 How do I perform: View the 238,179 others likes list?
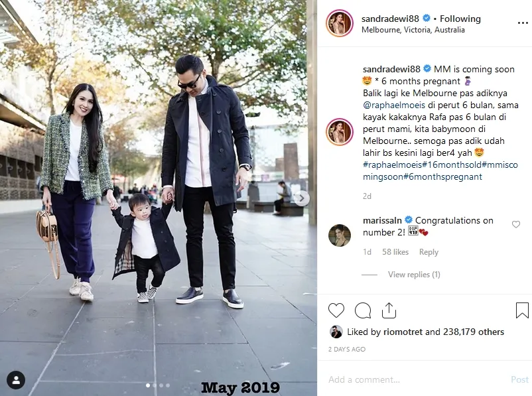pyautogui.click(x=474, y=332)
